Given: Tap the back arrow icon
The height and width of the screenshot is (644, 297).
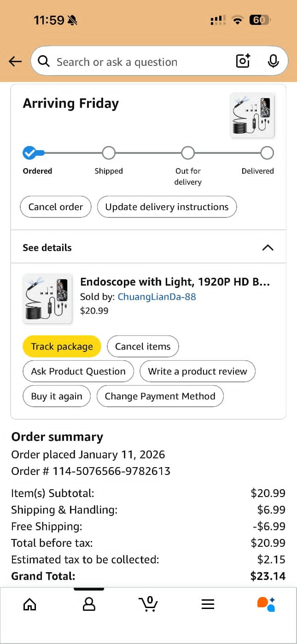Looking at the screenshot, I should (15, 62).
